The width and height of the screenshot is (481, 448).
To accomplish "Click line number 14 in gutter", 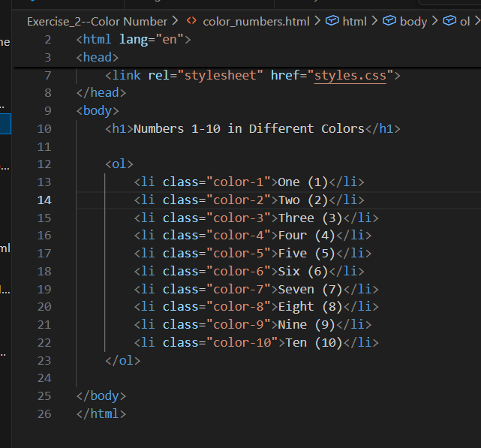I will [x=44, y=200].
